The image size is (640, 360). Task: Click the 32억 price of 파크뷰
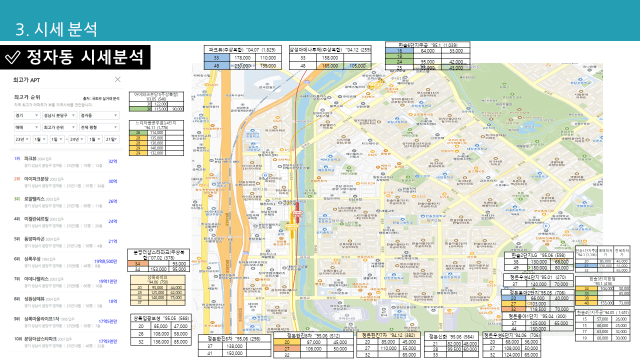113,161
